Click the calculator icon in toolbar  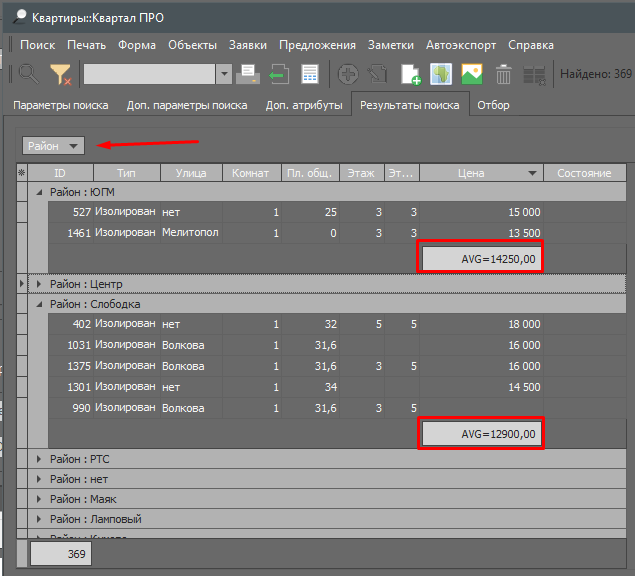(310, 74)
